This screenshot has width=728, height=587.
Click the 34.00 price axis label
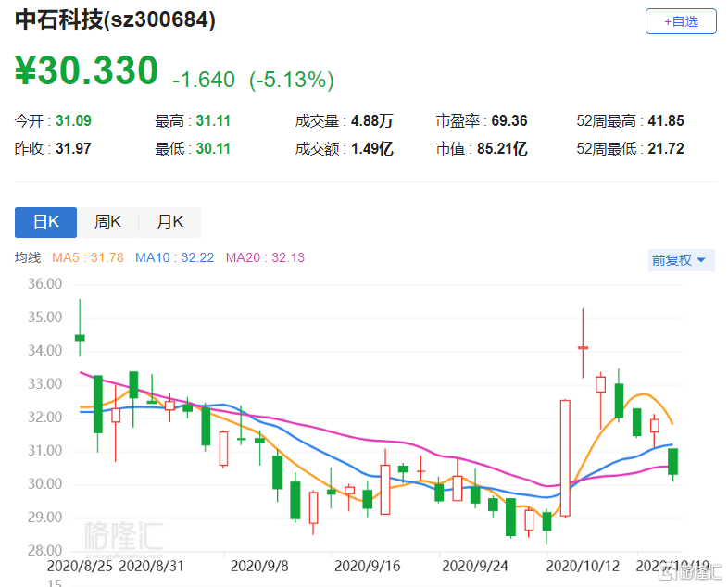pos(44,351)
